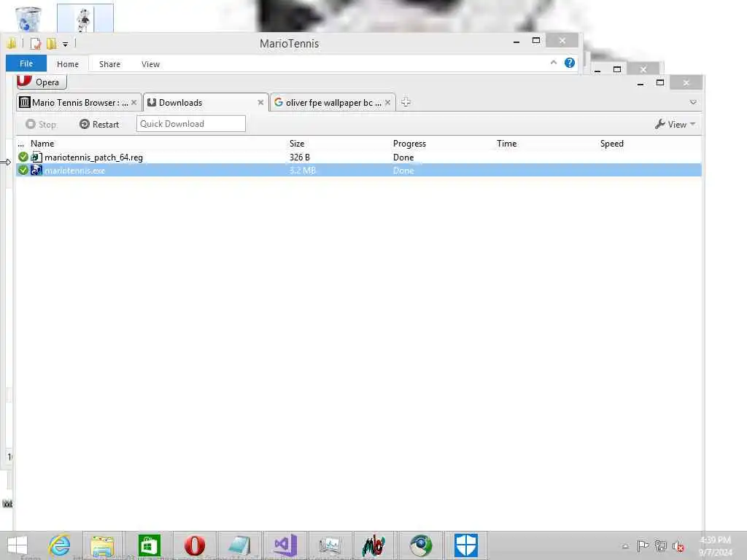The height and width of the screenshot is (560, 747).
Task: Open File Explorer from taskbar
Action: pos(102,545)
